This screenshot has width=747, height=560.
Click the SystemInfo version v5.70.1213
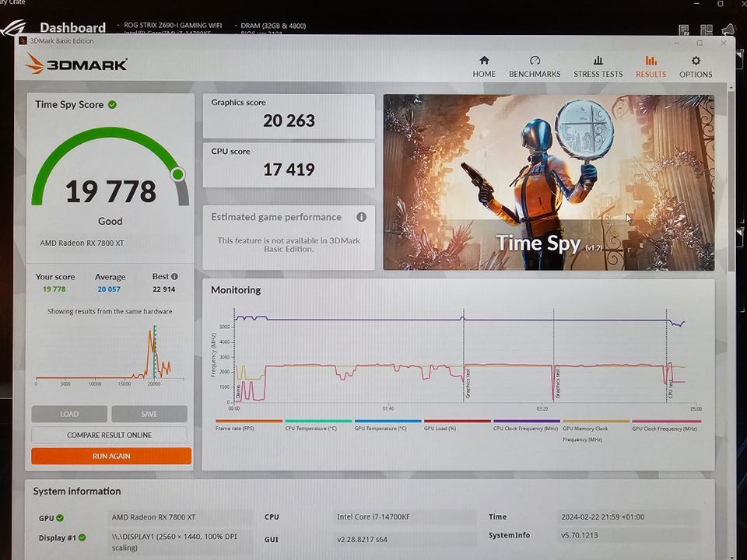[579, 535]
